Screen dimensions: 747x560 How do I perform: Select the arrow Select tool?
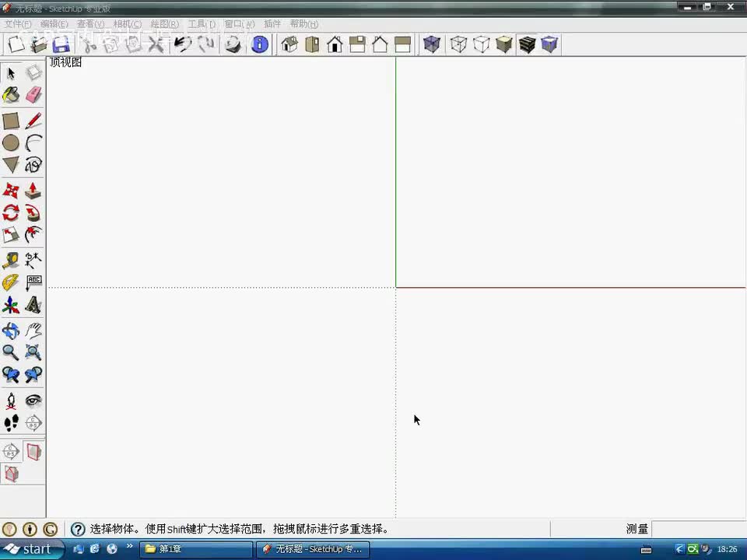11,73
